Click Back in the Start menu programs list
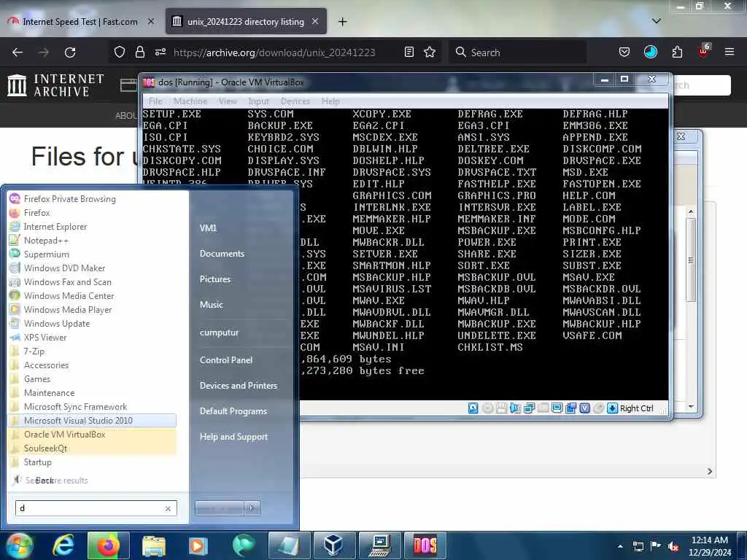Image resolution: width=747 pixels, height=560 pixels. tap(44, 481)
